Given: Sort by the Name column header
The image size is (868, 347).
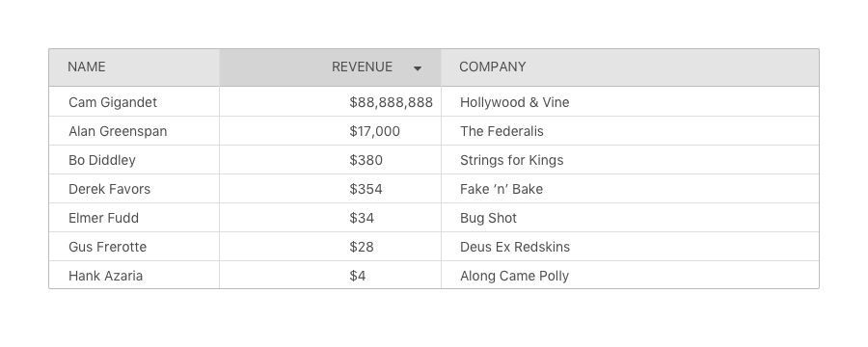Looking at the screenshot, I should click(134, 67).
